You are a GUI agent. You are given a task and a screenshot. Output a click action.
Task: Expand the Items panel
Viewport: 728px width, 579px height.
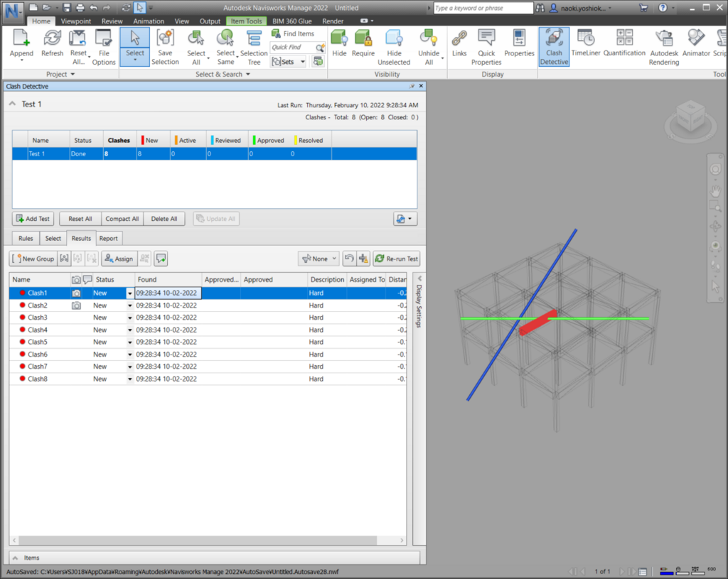pyautogui.click(x=15, y=558)
